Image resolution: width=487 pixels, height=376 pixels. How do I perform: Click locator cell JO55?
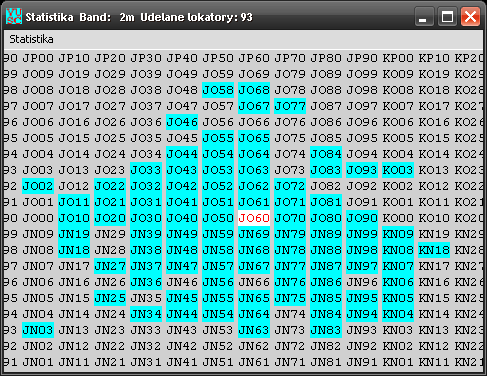(218, 138)
